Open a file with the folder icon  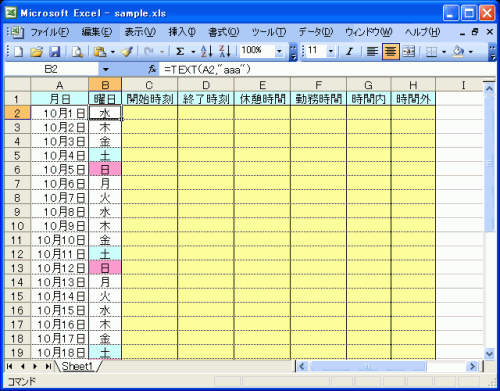36,52
